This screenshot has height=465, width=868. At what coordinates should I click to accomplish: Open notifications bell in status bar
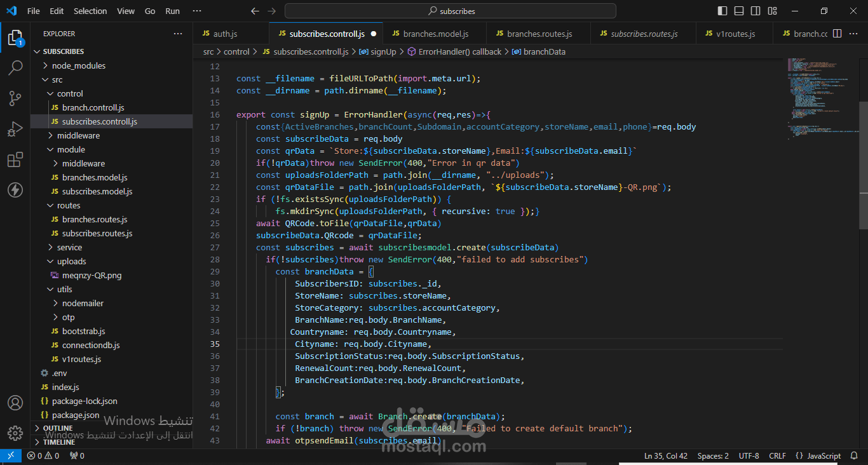coord(855,455)
